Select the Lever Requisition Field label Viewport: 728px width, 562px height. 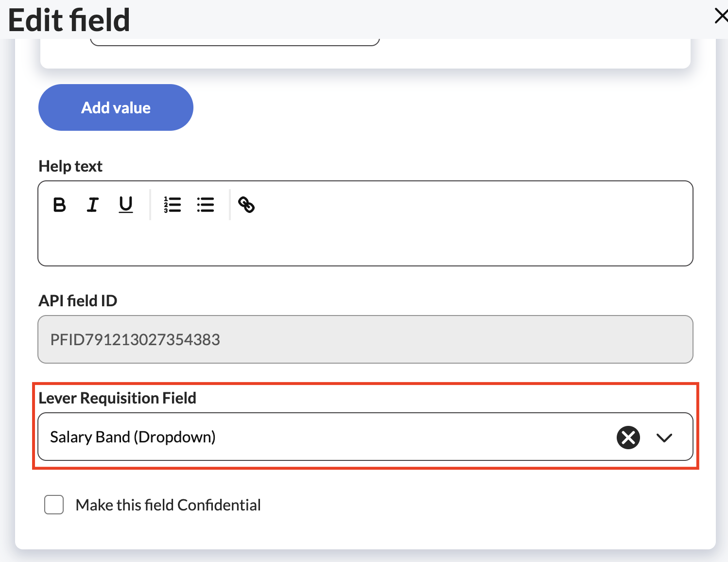tap(118, 398)
